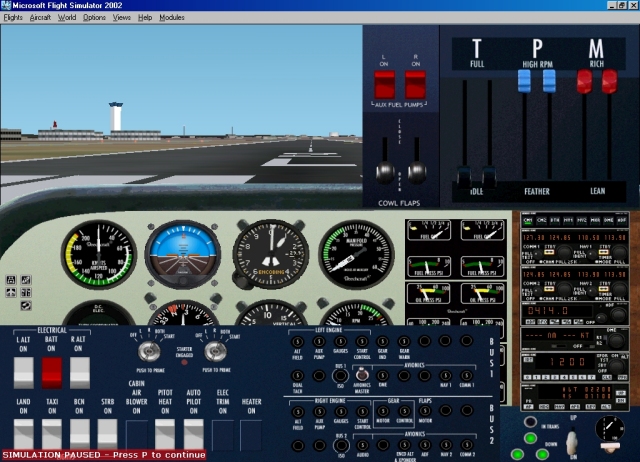640x462 pixels.
Task: Open the Flights menu
Action: 13,18
